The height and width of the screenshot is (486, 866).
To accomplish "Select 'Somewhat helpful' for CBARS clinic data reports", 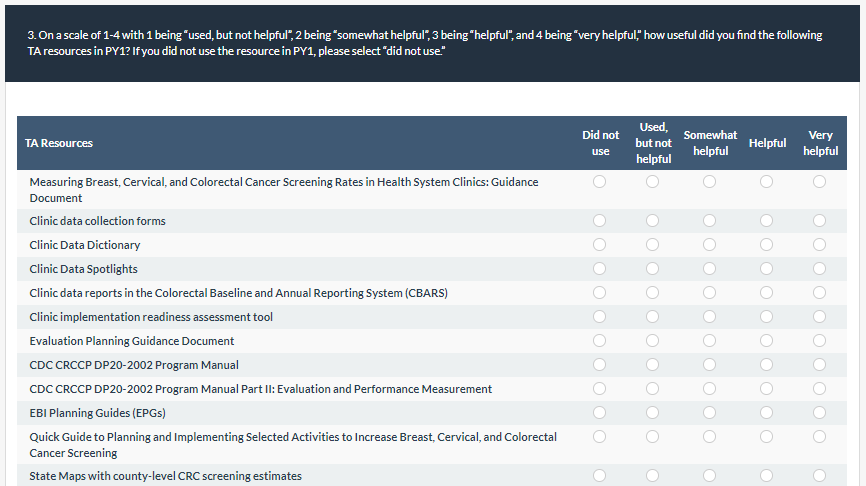I will click(710, 292).
